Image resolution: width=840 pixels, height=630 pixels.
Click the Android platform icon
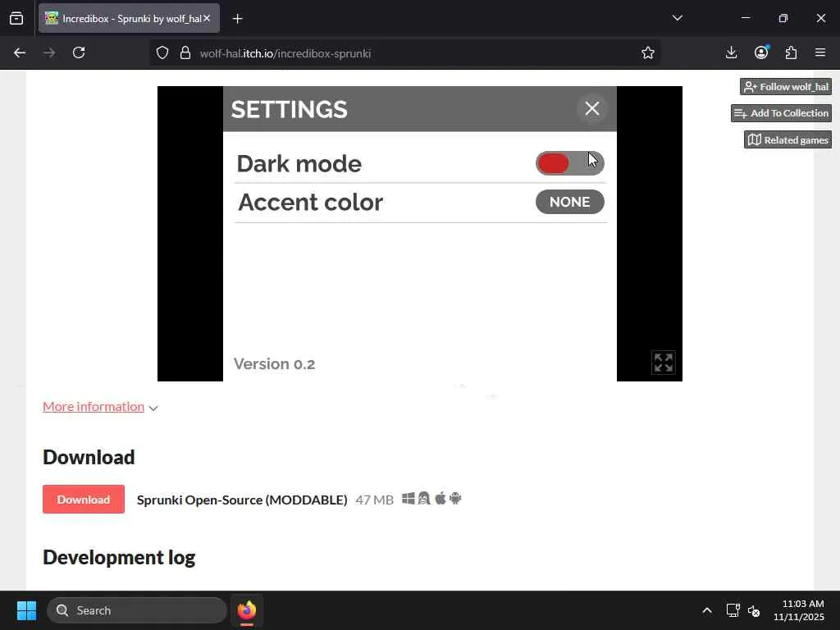click(x=455, y=499)
